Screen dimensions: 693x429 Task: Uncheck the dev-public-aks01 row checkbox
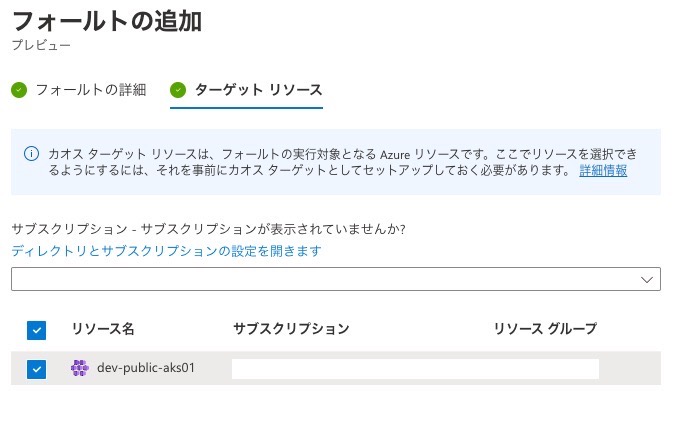[x=36, y=369]
